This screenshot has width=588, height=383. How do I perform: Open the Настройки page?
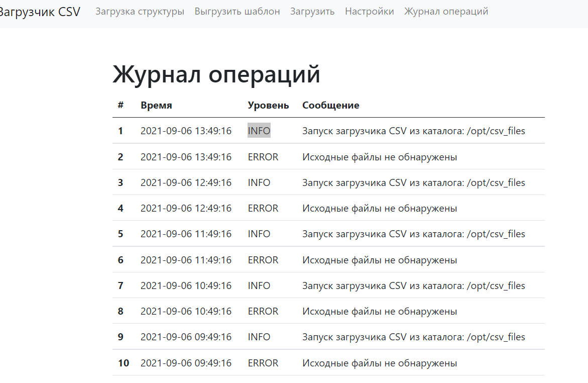[x=369, y=11]
